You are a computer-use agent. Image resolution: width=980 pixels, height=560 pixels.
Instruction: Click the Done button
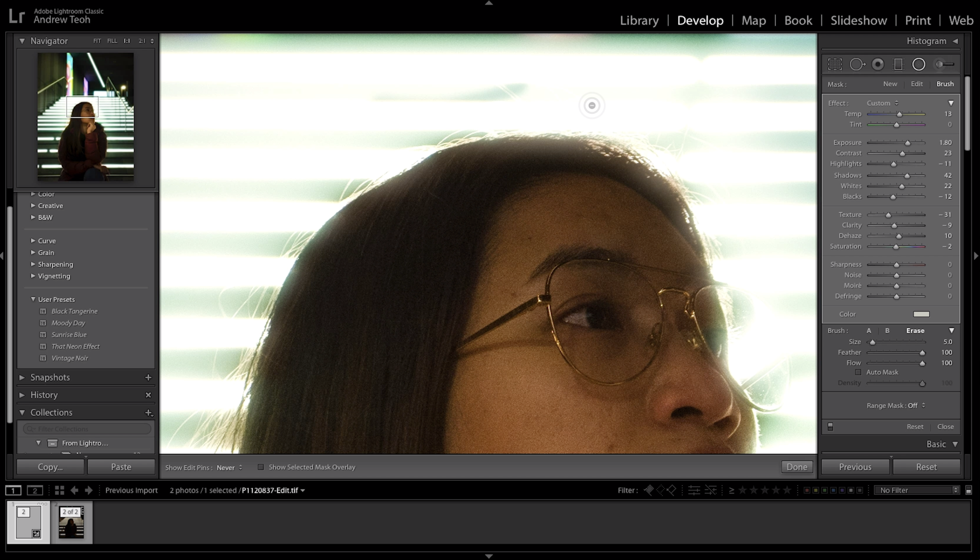[797, 466]
